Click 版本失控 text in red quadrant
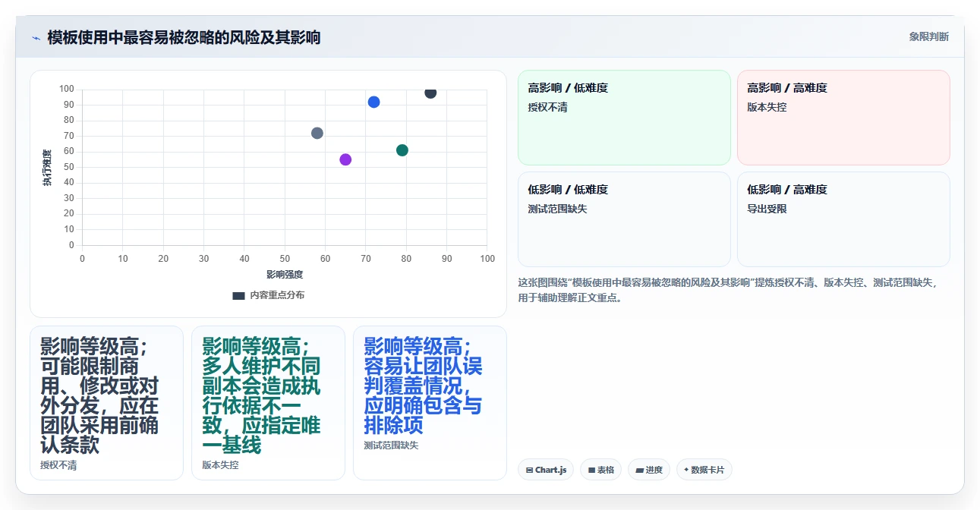The image size is (980, 510). (767, 108)
